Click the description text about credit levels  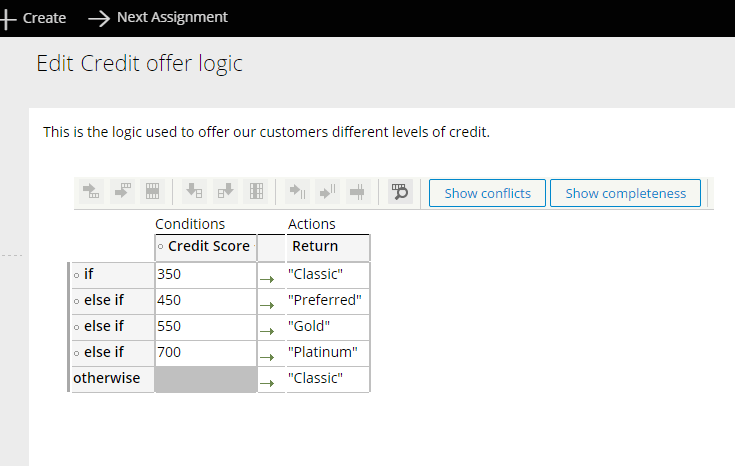click(266, 132)
